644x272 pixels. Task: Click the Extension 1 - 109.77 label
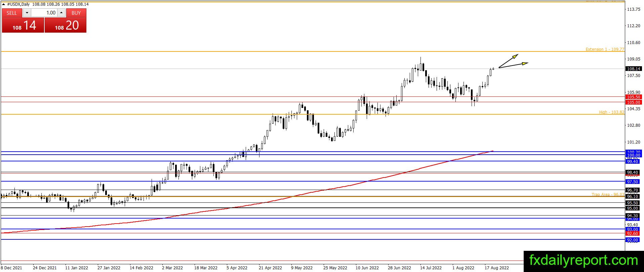coord(605,49)
